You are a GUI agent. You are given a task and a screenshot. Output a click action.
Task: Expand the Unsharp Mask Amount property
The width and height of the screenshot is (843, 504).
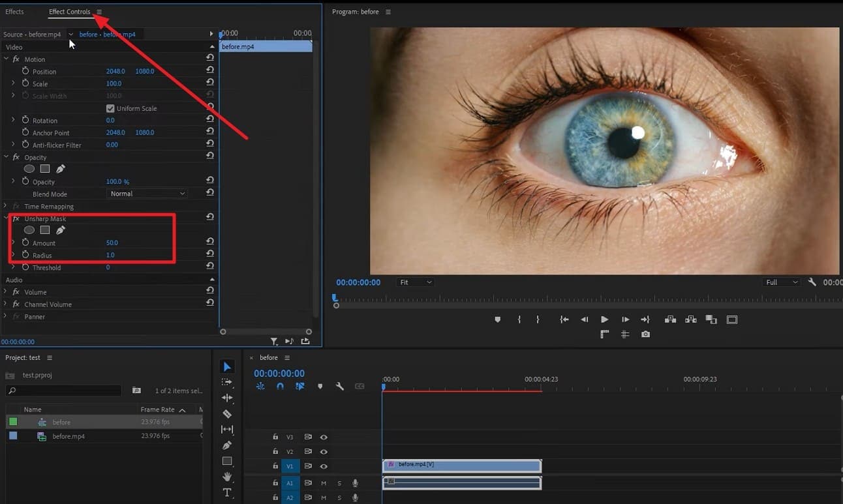tap(13, 242)
